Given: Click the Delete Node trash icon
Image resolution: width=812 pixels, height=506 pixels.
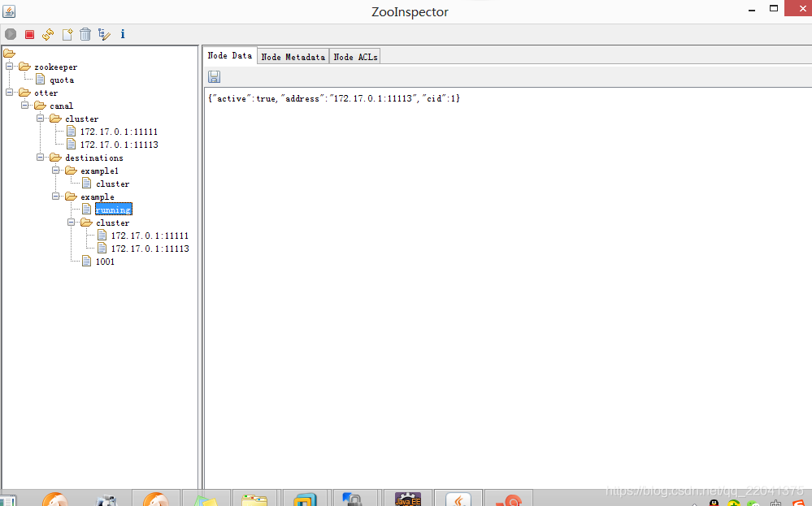Looking at the screenshot, I should (85, 34).
